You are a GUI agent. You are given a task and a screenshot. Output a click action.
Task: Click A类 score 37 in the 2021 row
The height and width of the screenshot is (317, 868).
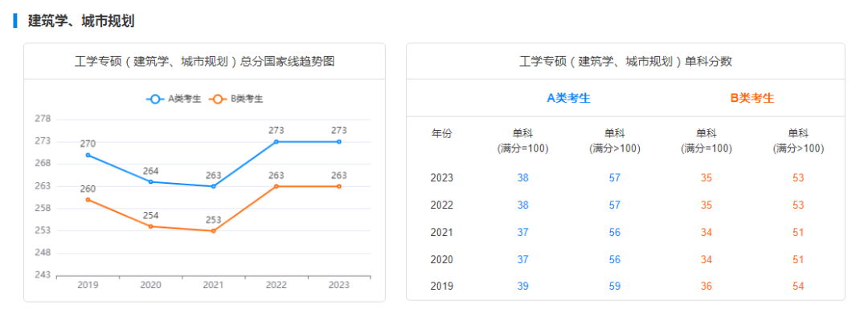(522, 233)
